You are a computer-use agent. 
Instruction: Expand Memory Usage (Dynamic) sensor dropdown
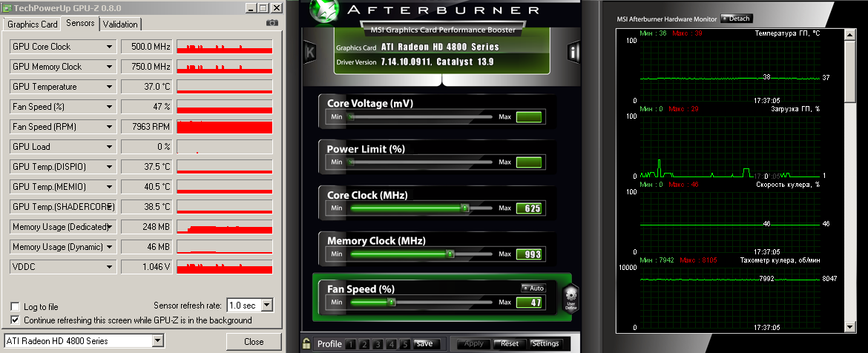pyautogui.click(x=110, y=247)
